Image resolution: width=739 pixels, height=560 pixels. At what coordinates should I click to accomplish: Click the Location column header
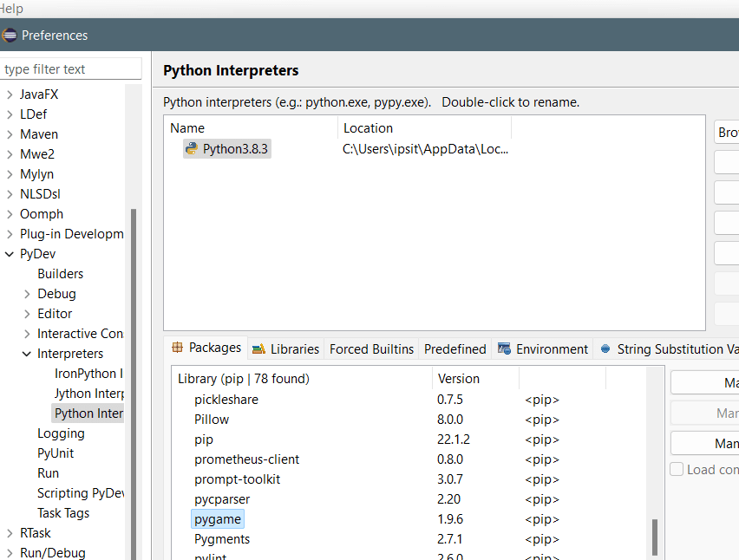[x=368, y=128]
